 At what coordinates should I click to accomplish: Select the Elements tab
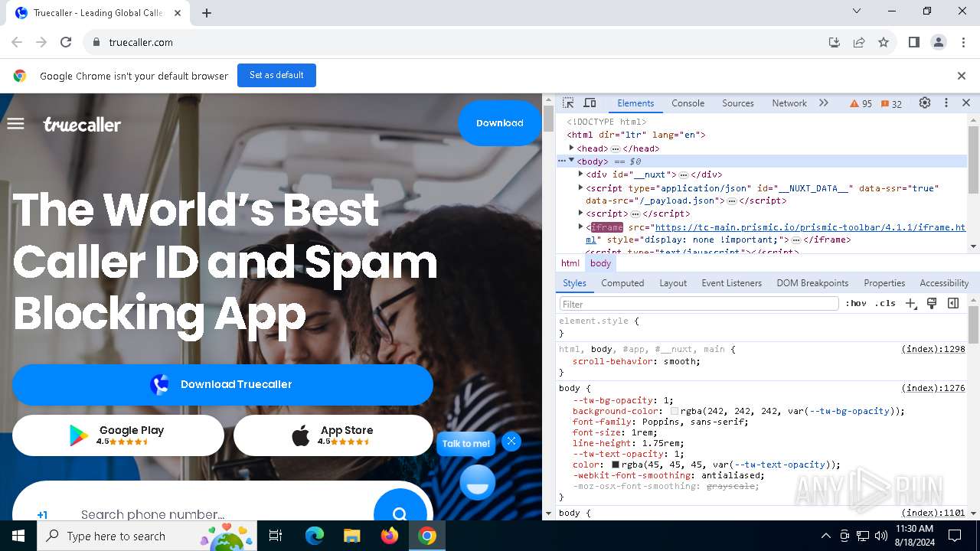pyautogui.click(x=635, y=103)
